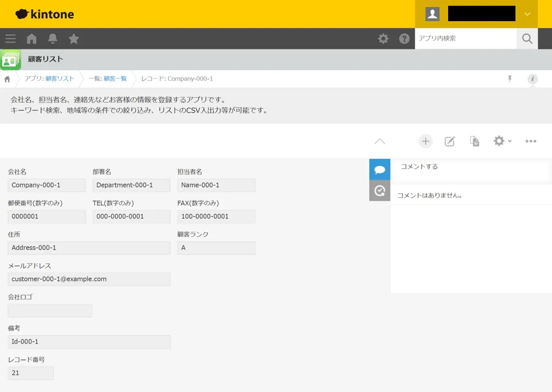Click the empty 会社ロゴ field
This screenshot has height=392, width=552.
click(50, 310)
